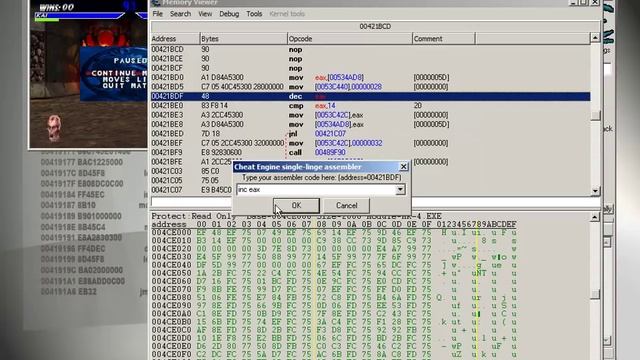Image resolution: width=640 pixels, height=360 pixels.
Task: Click the assembler code input field
Action: [316, 189]
